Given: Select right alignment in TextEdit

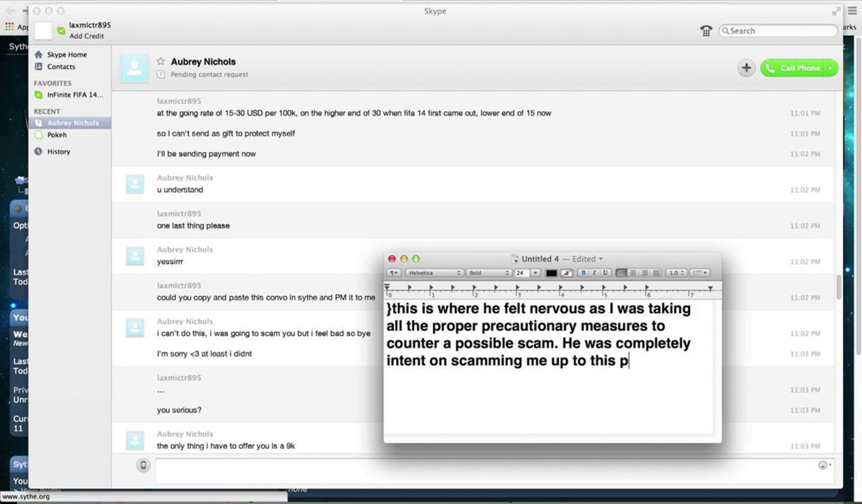Looking at the screenshot, I should 644,273.
